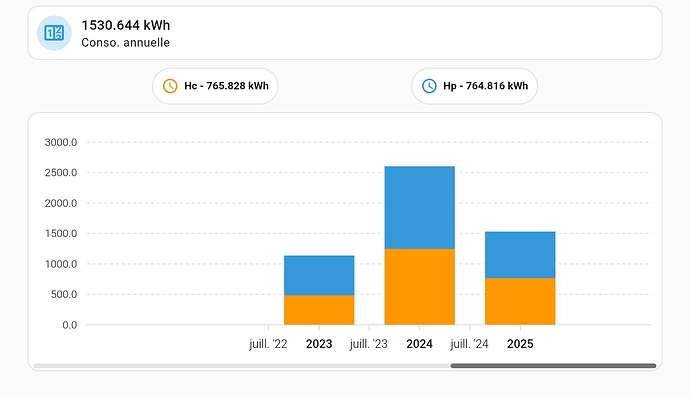Click the juill. '23 x-axis label

tap(369, 344)
